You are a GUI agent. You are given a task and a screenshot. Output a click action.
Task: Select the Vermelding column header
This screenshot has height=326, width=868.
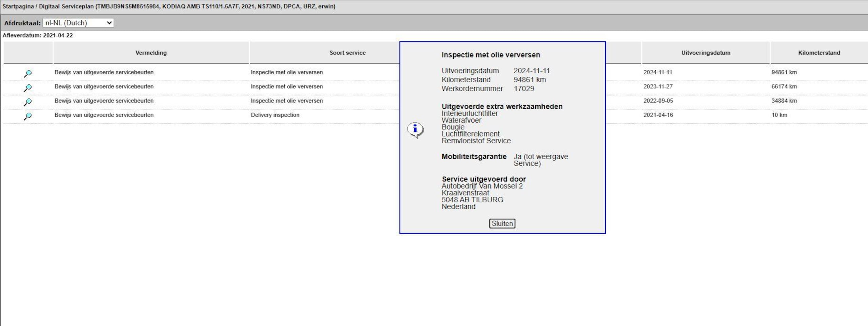[x=151, y=53]
